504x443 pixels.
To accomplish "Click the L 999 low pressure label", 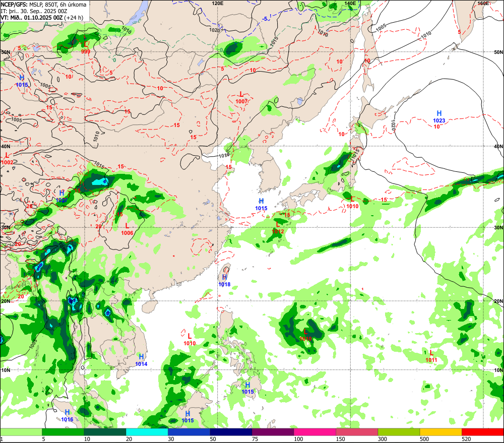I will [86, 48].
